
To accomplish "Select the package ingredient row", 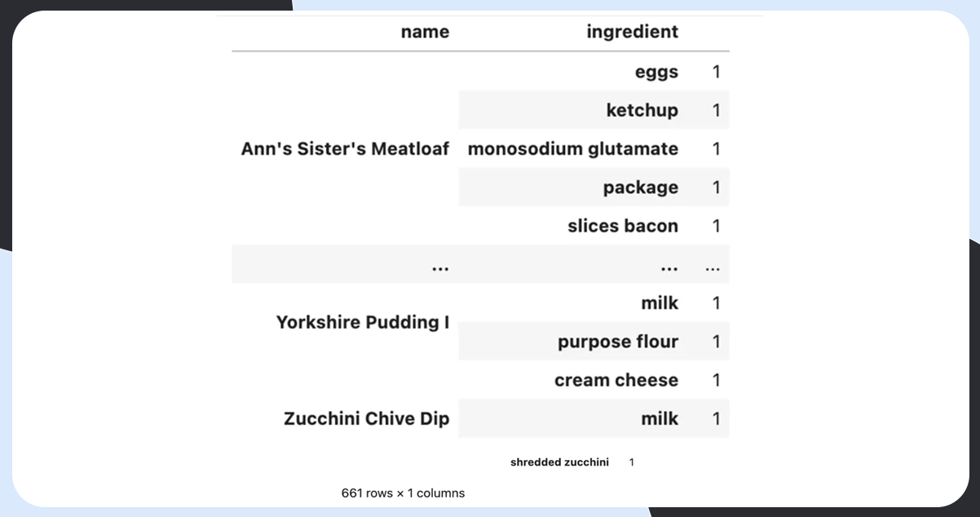I will 640,188.
